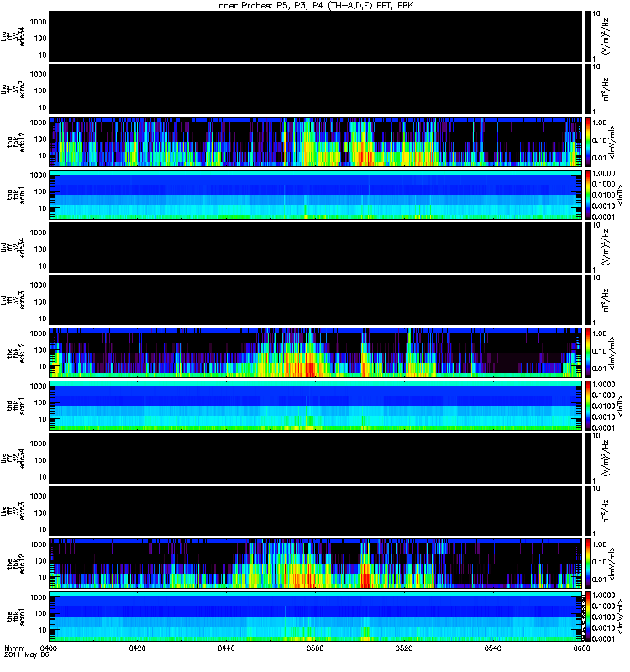
Task: Select the thd fbk scm1 panel label
Action: [16, 406]
